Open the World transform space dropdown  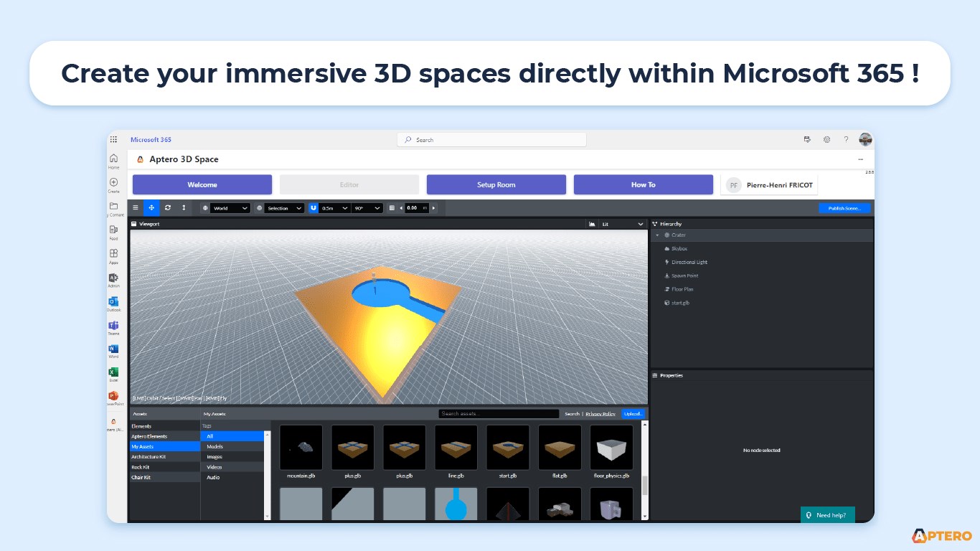coord(231,208)
